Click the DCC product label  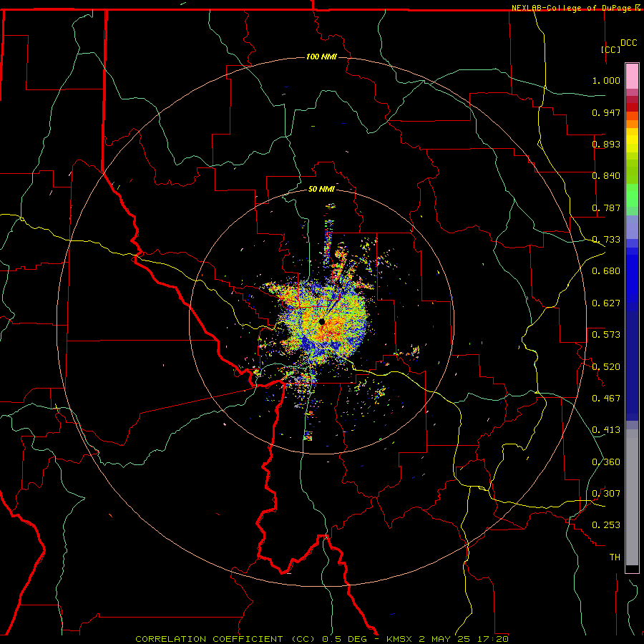628,43
